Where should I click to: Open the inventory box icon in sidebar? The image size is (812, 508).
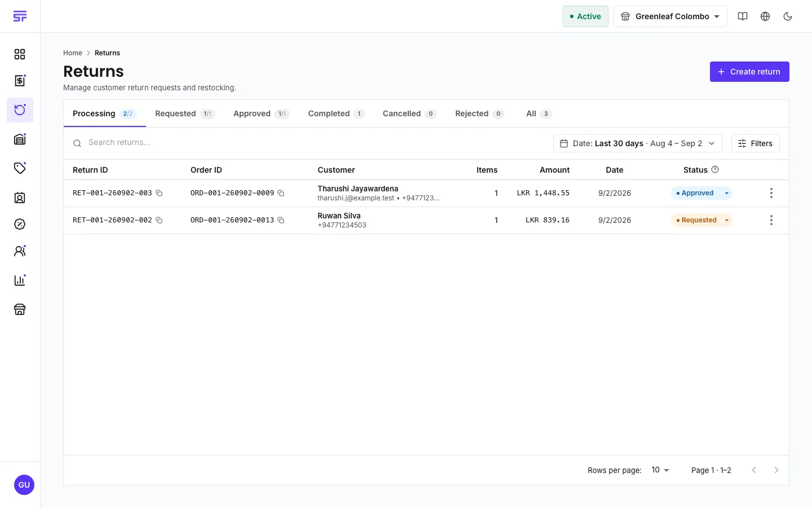coord(20,139)
